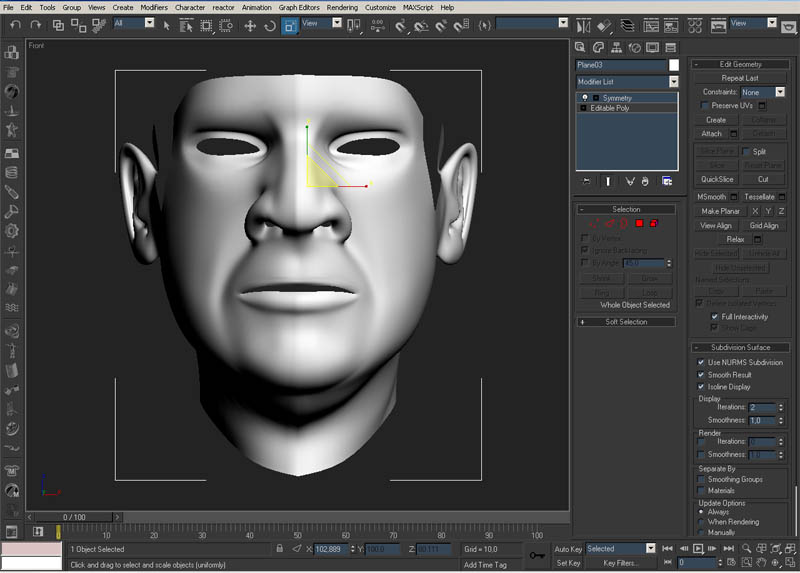The width and height of the screenshot is (800, 573).
Task: Open the Hierarchy command panel tab
Action: tap(617, 47)
